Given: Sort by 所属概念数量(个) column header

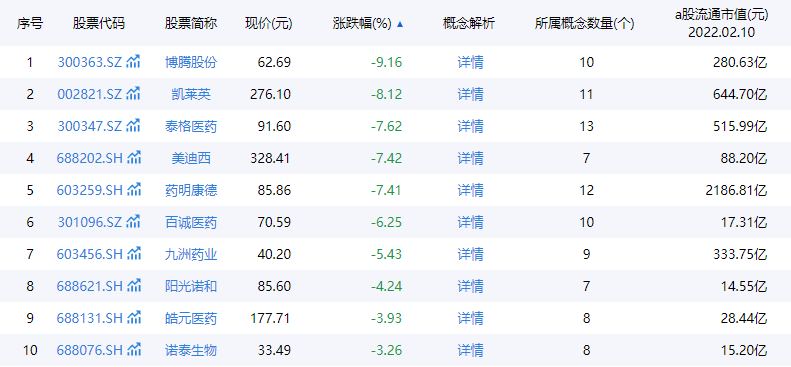Looking at the screenshot, I should 585,24.
